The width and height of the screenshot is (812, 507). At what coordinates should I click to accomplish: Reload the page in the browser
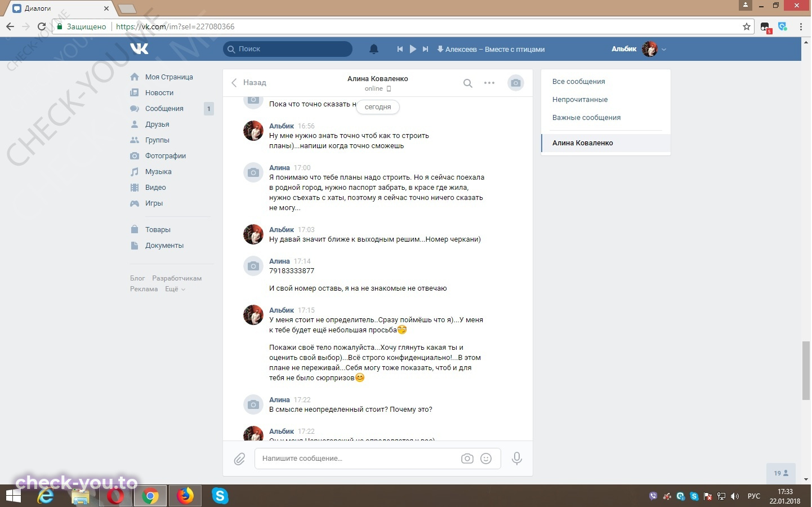click(x=41, y=26)
